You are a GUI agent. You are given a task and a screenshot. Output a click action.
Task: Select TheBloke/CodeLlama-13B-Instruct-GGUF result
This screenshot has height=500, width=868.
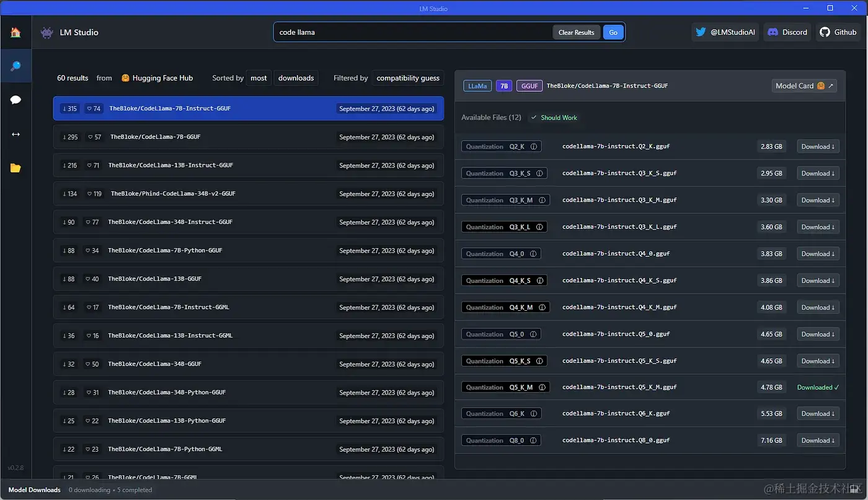249,166
